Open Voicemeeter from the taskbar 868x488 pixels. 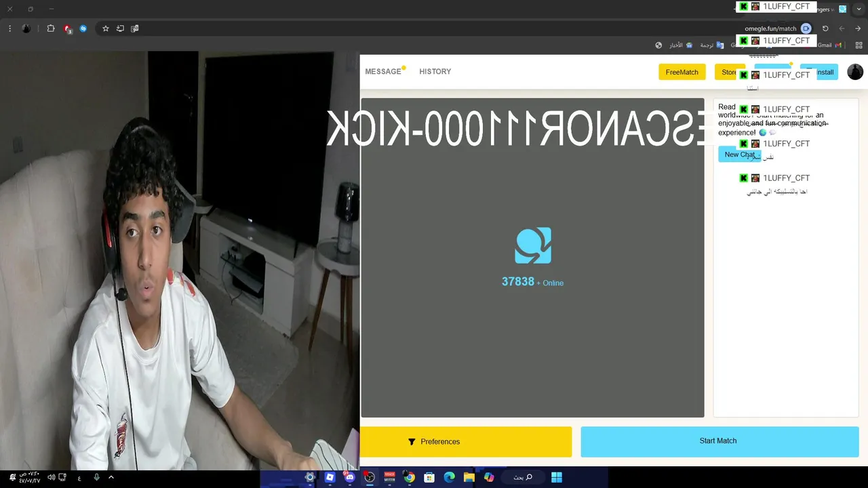pyautogui.click(x=389, y=478)
